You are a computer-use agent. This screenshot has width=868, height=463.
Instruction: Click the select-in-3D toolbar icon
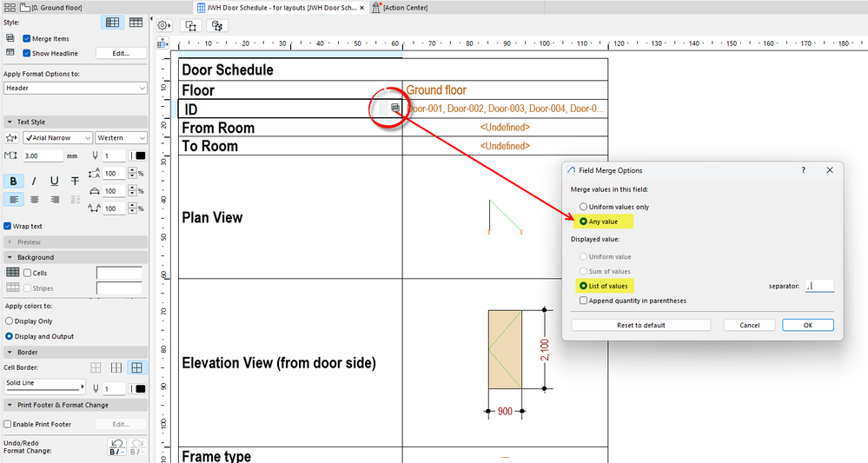pyautogui.click(x=217, y=25)
